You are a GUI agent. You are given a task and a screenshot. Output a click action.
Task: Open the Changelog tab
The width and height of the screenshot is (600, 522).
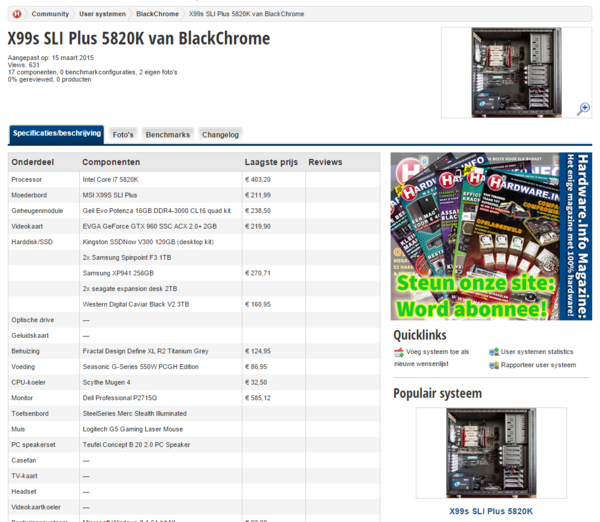pyautogui.click(x=220, y=135)
